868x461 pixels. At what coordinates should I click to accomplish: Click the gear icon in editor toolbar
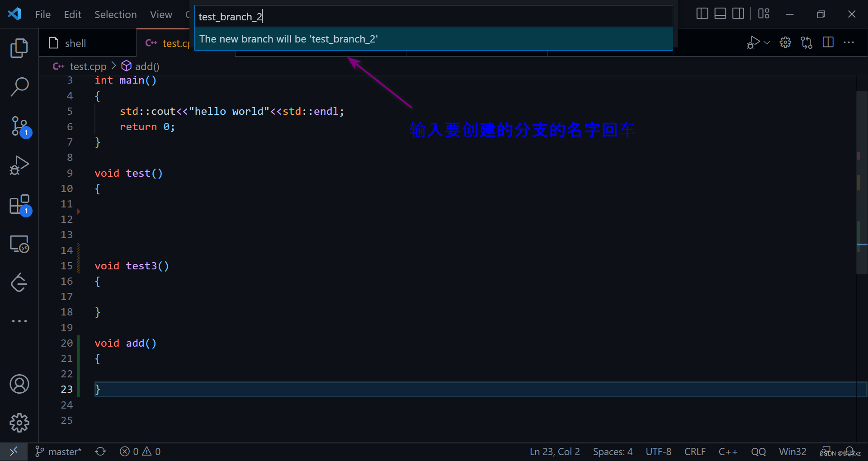[785, 42]
